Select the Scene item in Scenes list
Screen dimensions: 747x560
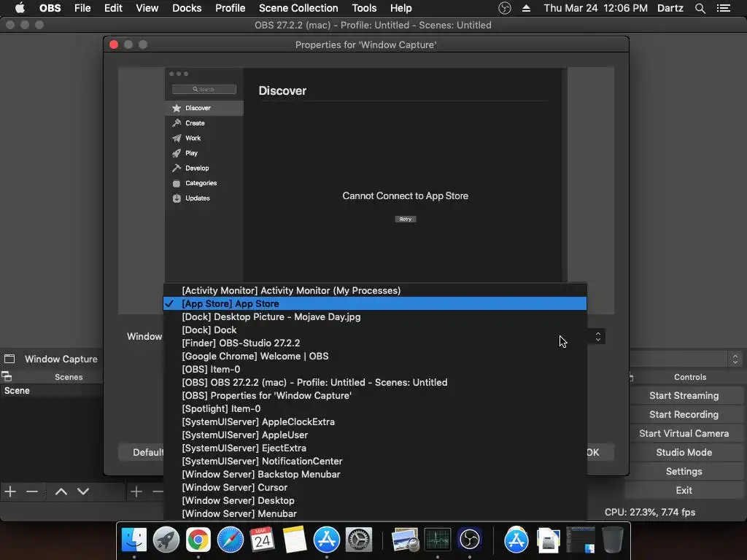tap(52, 391)
